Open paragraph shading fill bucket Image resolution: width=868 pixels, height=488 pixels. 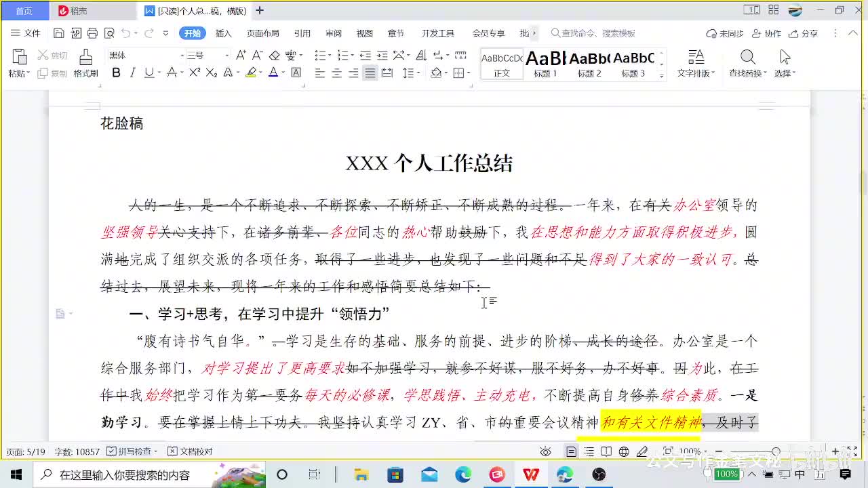point(436,73)
